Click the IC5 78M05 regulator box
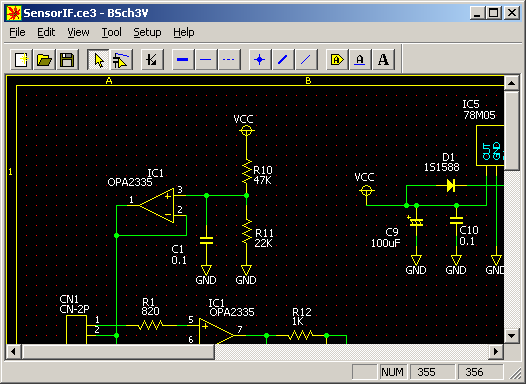 click(x=490, y=145)
